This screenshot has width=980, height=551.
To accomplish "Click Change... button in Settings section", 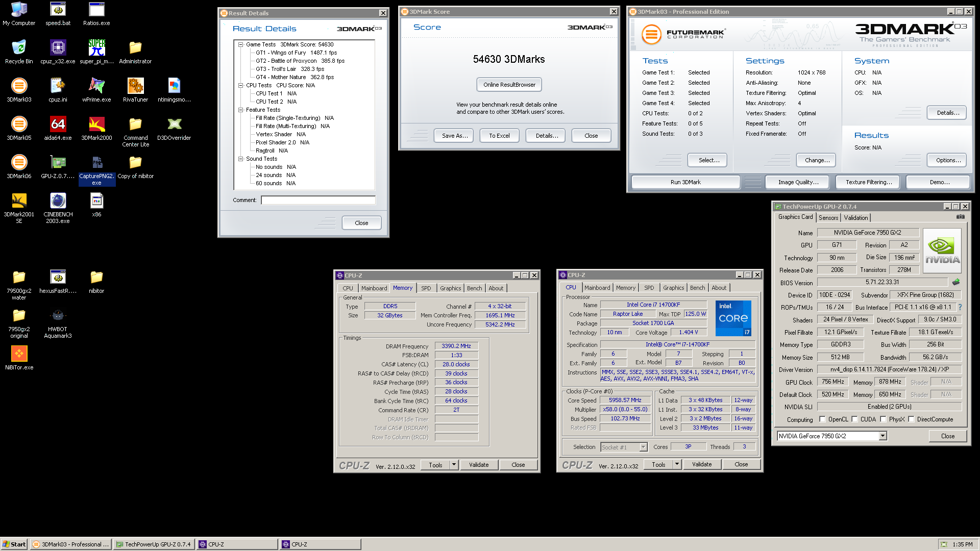I will tap(817, 160).
